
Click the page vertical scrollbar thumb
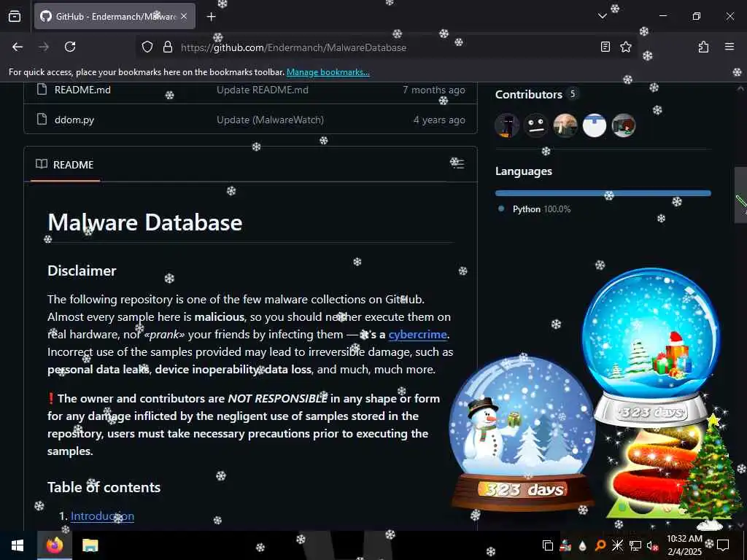(740, 195)
